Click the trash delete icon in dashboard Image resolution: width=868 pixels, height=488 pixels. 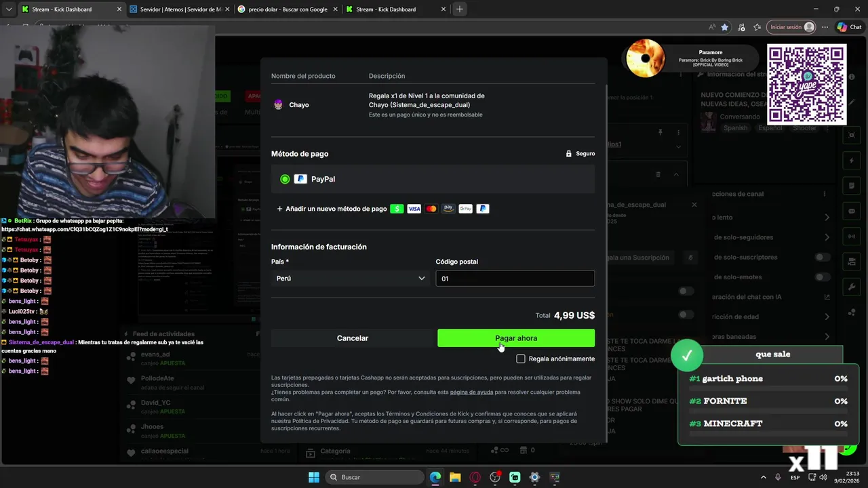(x=658, y=174)
